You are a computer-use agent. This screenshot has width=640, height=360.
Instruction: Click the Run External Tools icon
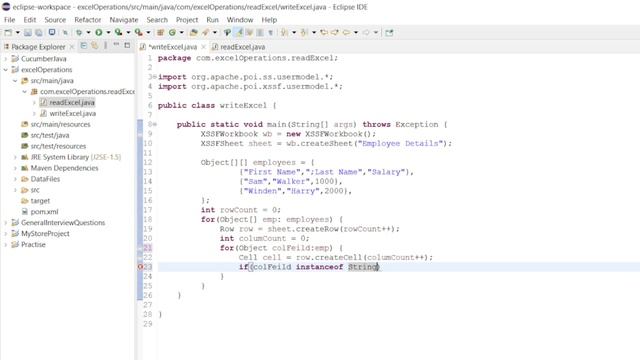pyautogui.click(x=139, y=32)
